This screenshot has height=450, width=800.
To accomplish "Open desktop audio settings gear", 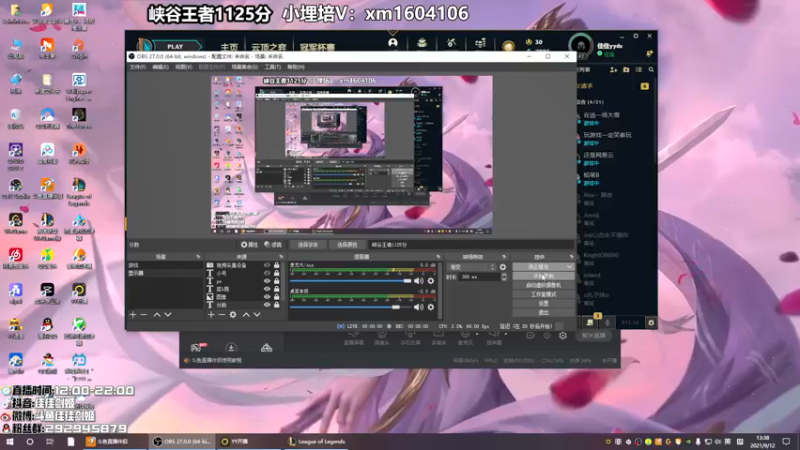I will 431,307.
